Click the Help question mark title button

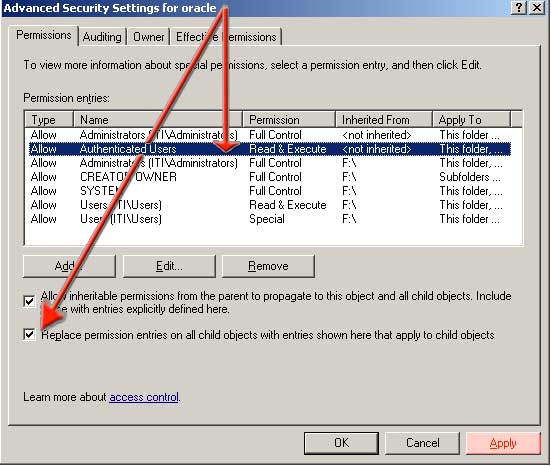click(x=519, y=7)
